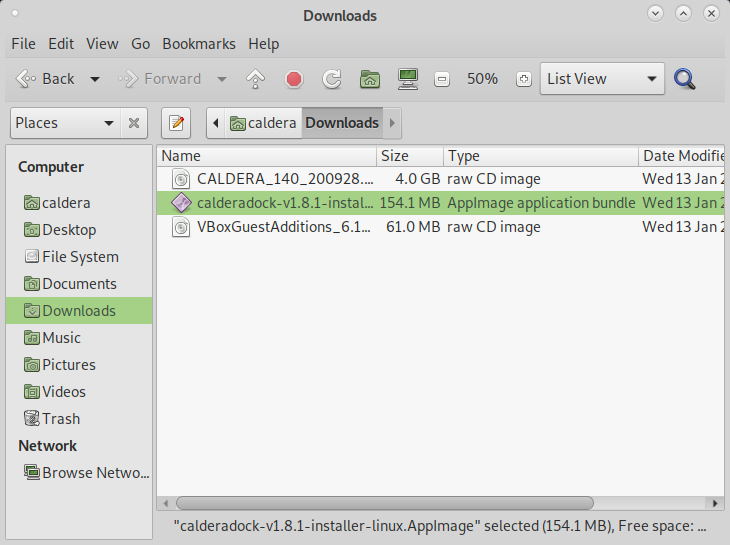Click the Downloads path bar button
This screenshot has height=545, width=730.
point(342,123)
